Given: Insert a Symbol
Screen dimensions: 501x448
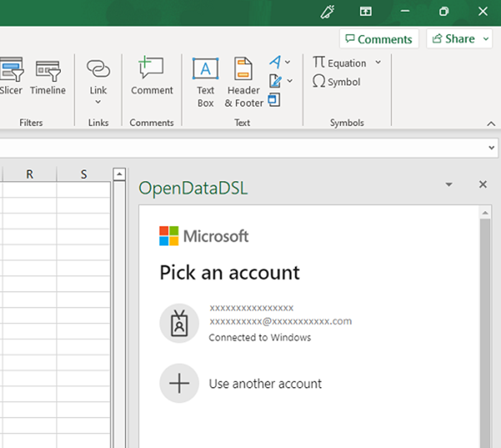Looking at the screenshot, I should [337, 82].
